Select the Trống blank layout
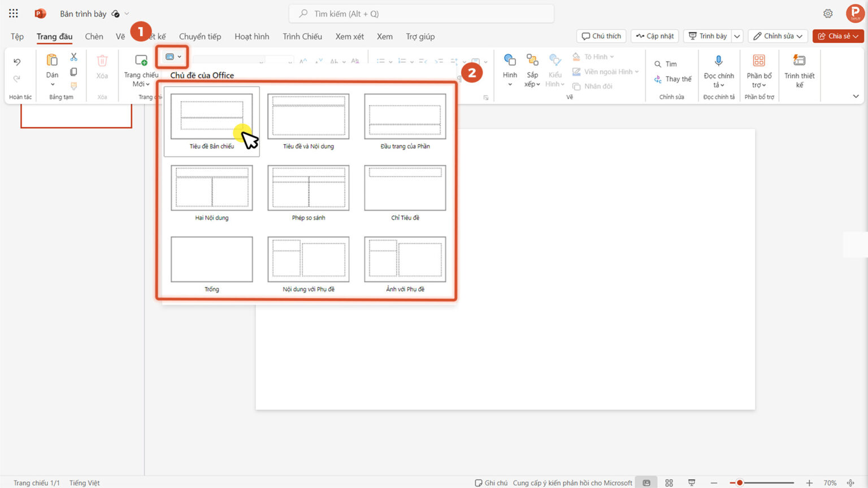Viewport: 868px width, 488px height. click(x=211, y=260)
